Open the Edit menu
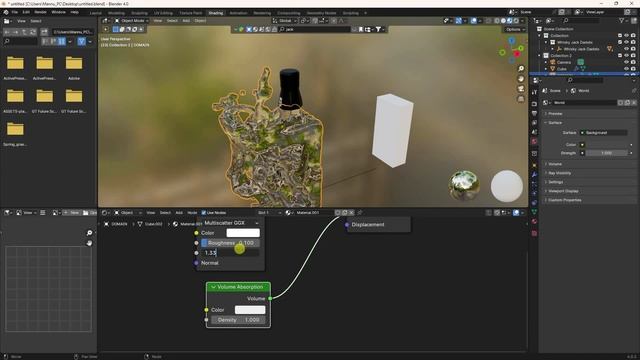Screen dimensions: 640x360 [26, 12]
